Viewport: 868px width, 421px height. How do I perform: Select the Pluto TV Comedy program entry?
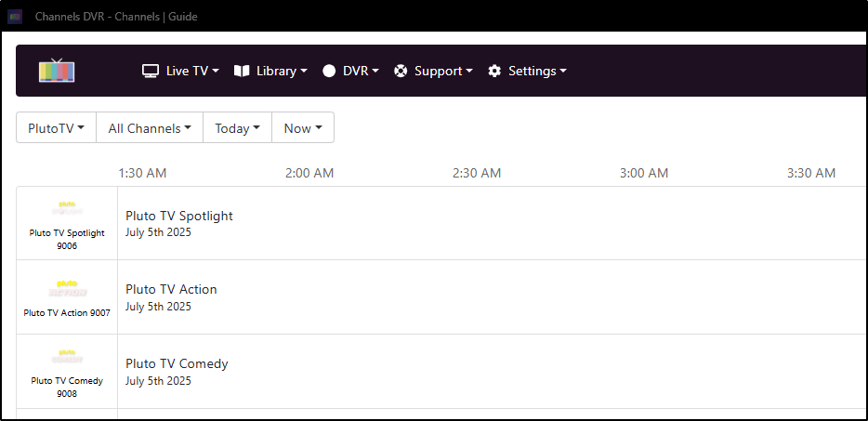point(177,363)
